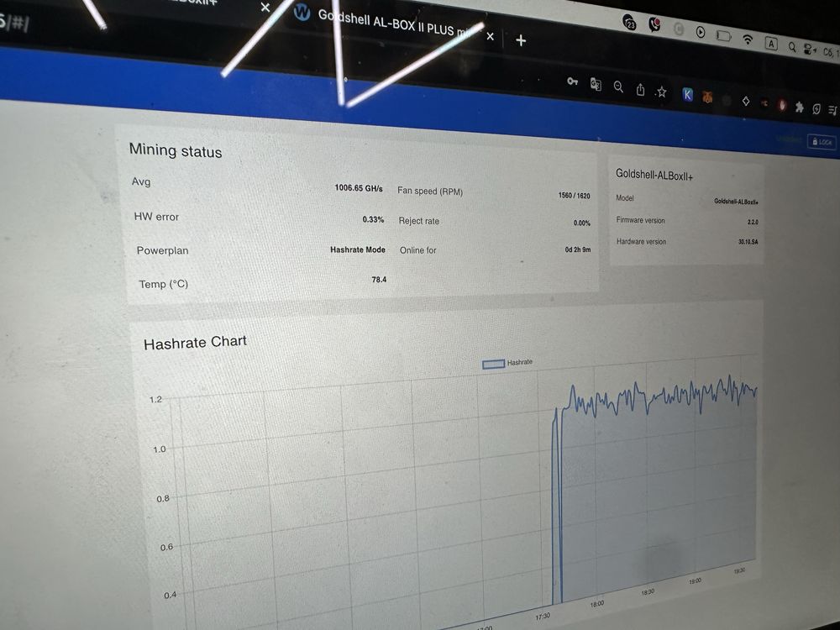Click the LOCK button
This screenshot has width=840, height=630.
pos(822,141)
